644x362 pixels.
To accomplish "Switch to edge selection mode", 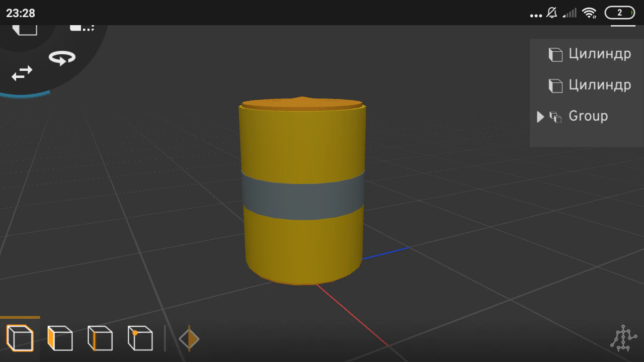I will [100, 338].
